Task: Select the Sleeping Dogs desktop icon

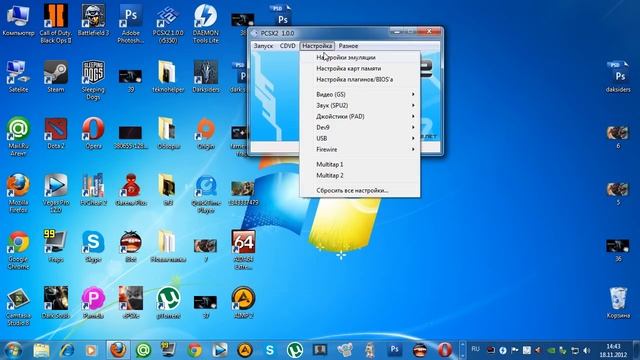Action: pos(93,80)
